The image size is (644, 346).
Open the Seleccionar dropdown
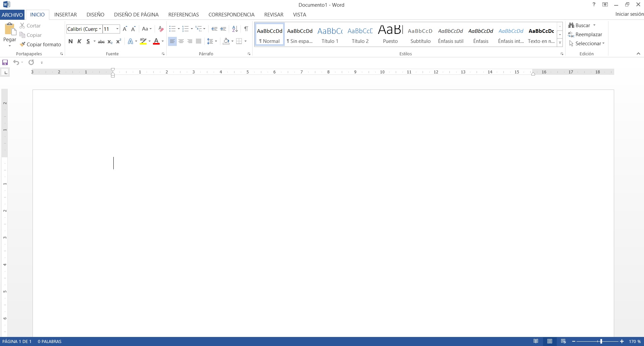point(587,44)
